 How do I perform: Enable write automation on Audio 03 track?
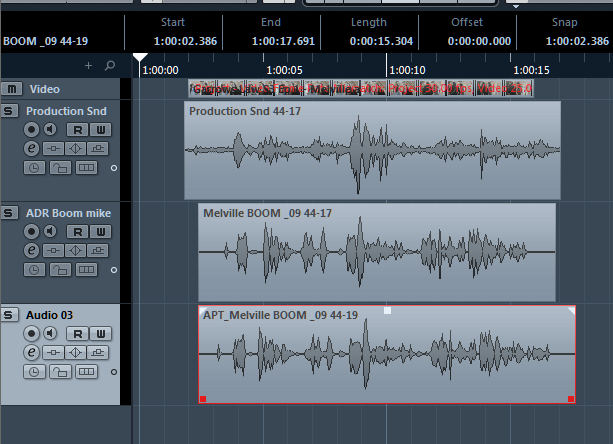tap(102, 332)
